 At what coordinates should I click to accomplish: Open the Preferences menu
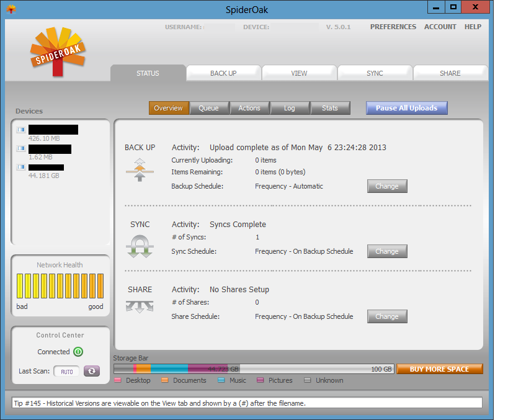[393, 27]
